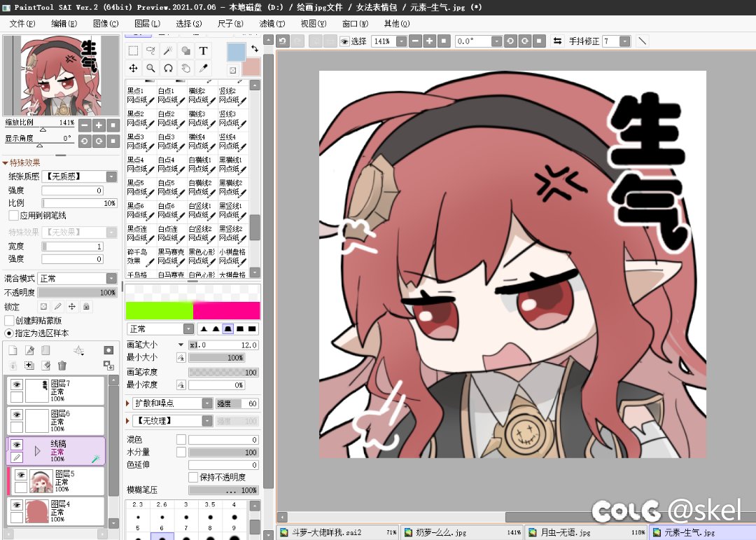Click the transparent color swatch icon
This screenshot has height=540, width=756.
pos(233,70)
